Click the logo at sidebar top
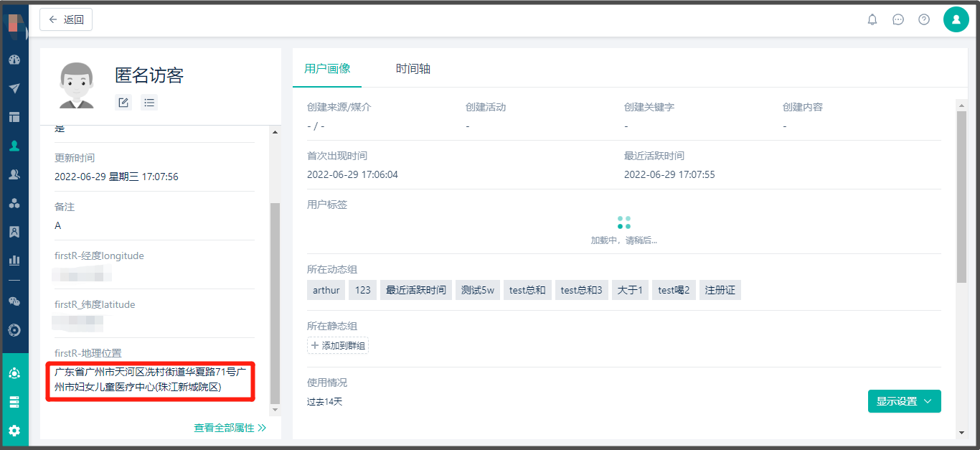Viewport: 980px width, 450px height. coord(15,24)
